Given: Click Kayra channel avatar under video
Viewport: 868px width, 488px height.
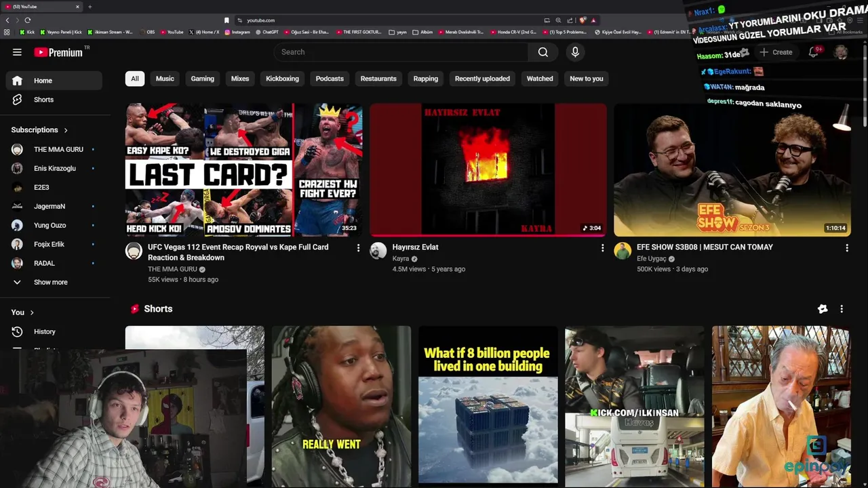Looking at the screenshot, I should point(378,251).
